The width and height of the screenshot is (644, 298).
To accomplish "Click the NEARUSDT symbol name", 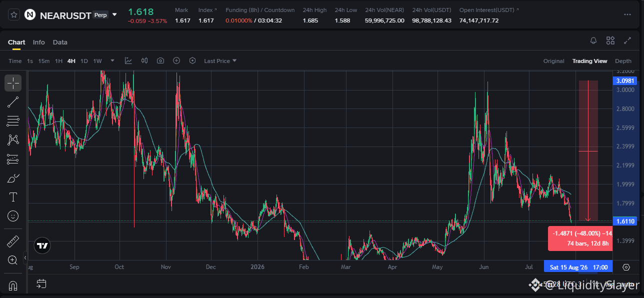I will [65, 15].
